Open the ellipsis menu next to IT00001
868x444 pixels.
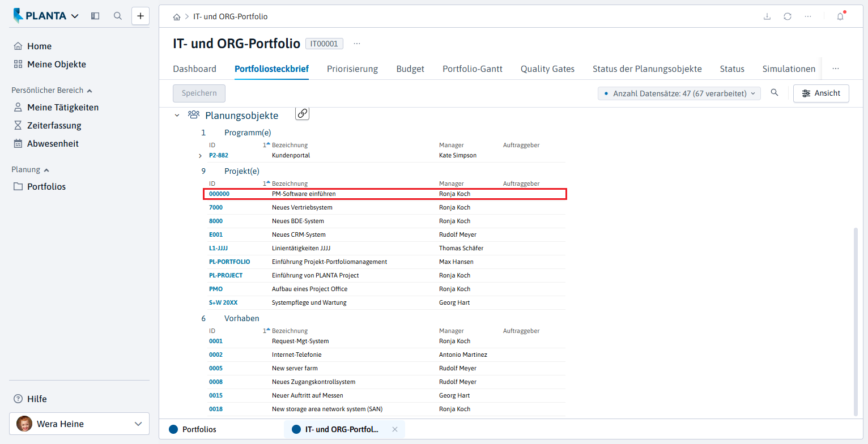point(357,44)
